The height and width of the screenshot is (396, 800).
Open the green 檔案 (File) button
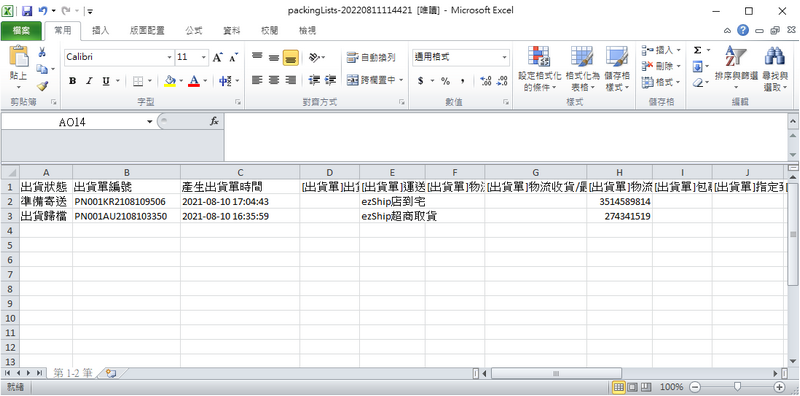click(21, 31)
